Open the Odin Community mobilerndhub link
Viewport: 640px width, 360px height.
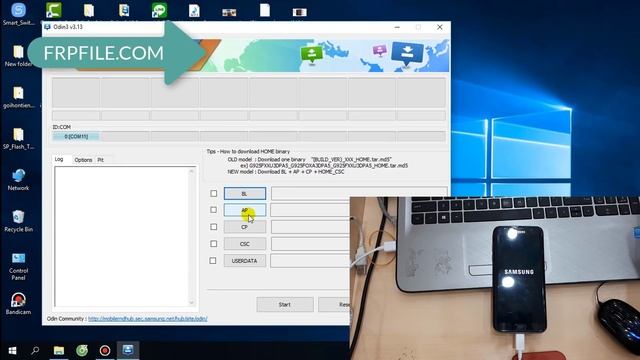pyautogui.click(x=148, y=319)
